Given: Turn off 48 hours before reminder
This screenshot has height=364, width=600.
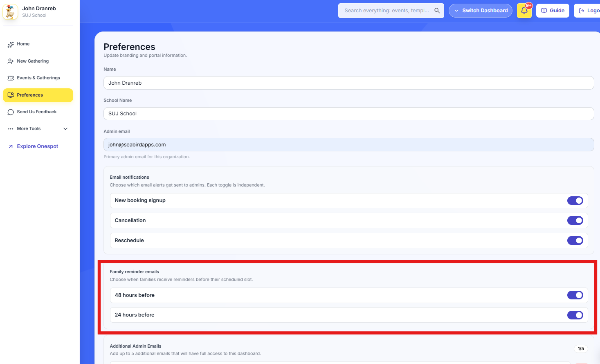Looking at the screenshot, I should (575, 295).
